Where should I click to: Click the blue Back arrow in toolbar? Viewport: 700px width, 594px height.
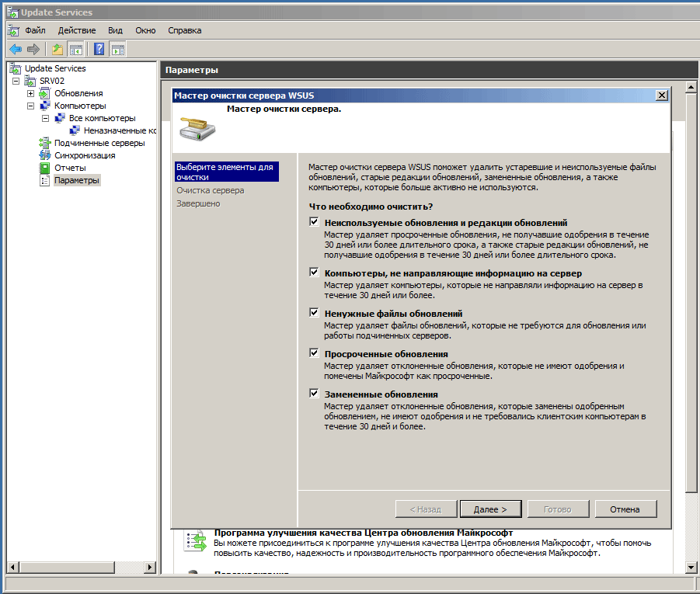[x=15, y=50]
